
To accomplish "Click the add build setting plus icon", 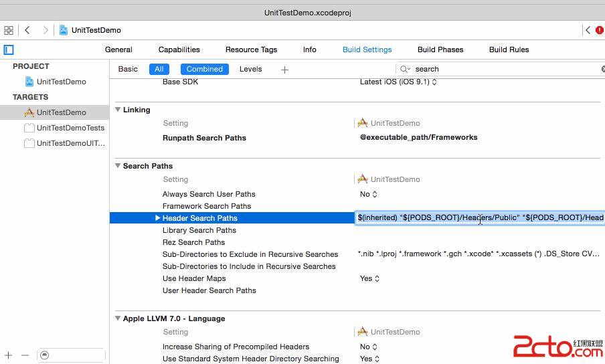I will [284, 70].
